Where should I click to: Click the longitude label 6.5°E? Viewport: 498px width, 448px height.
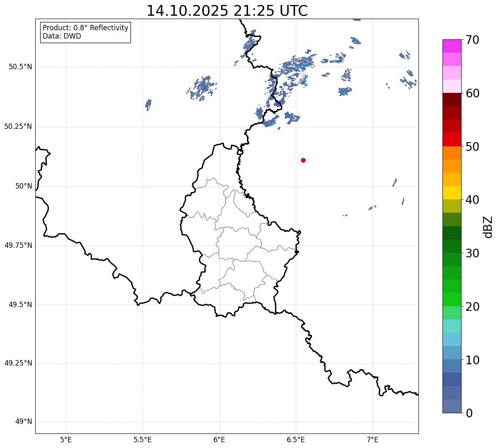296,439
